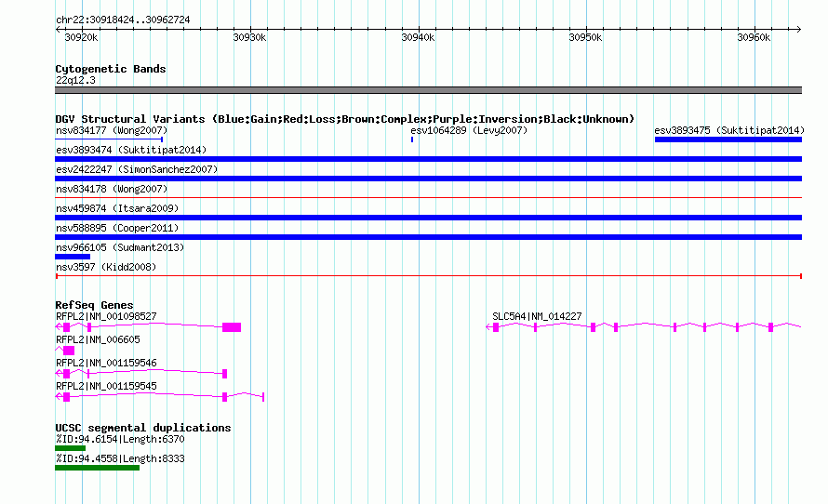Screen dimensions: 828x504
Task: Click the gray 22q12.3 cytogenetic band bar
Action: (428, 90)
